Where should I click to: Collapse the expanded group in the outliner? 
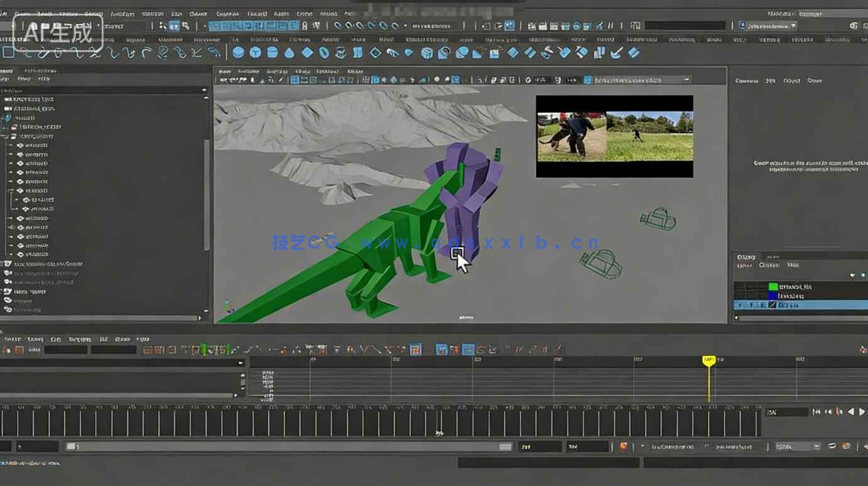tap(5, 136)
